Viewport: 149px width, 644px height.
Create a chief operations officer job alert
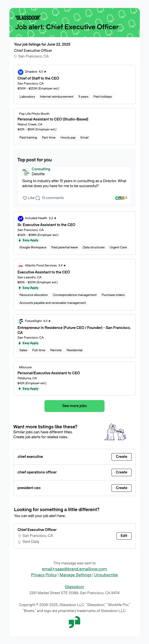pos(121,472)
